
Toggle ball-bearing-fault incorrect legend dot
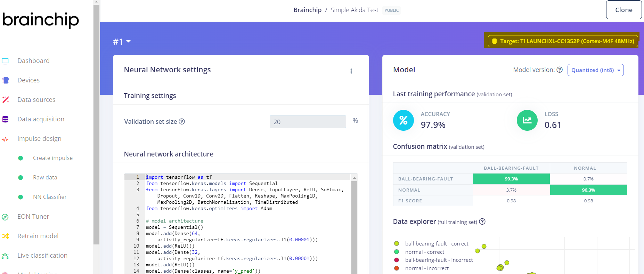click(397, 260)
